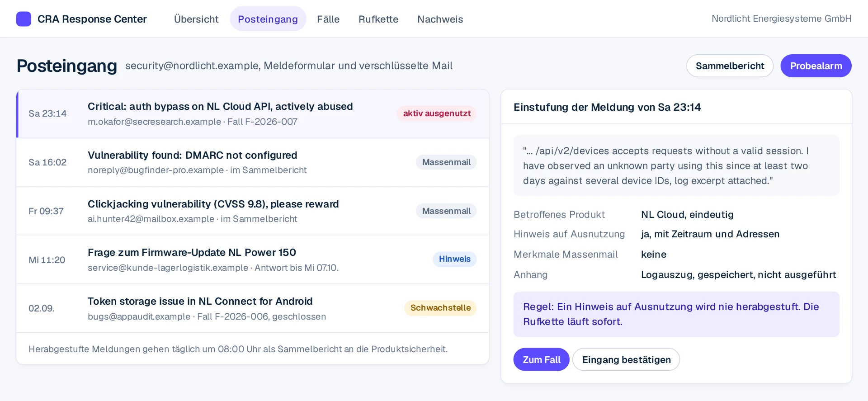868x401 pixels.
Task: Click Eingang bestätigen button
Action: click(626, 359)
